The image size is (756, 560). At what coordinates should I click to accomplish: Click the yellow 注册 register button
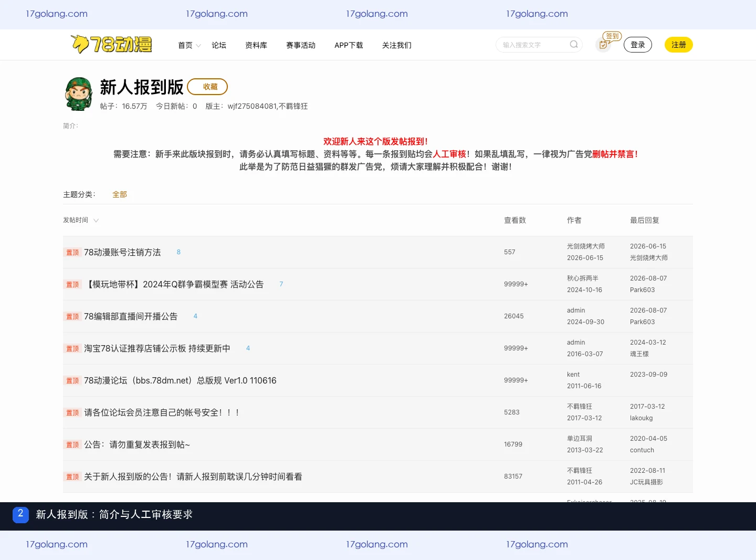[x=679, y=45]
